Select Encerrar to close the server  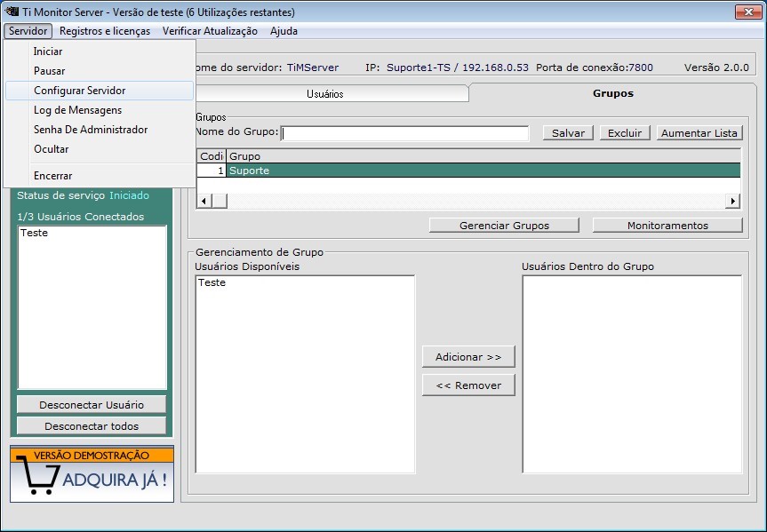click(52, 176)
